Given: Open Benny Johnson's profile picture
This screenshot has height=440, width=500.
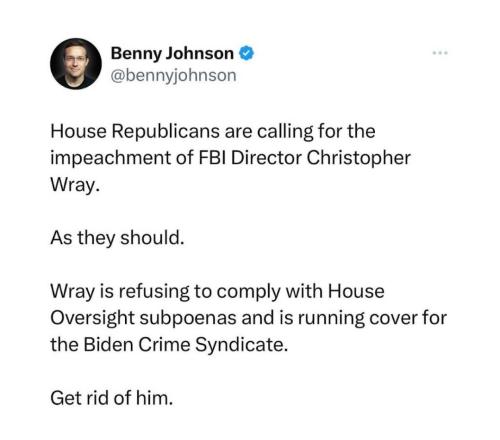Looking at the screenshot, I should [x=76, y=64].
